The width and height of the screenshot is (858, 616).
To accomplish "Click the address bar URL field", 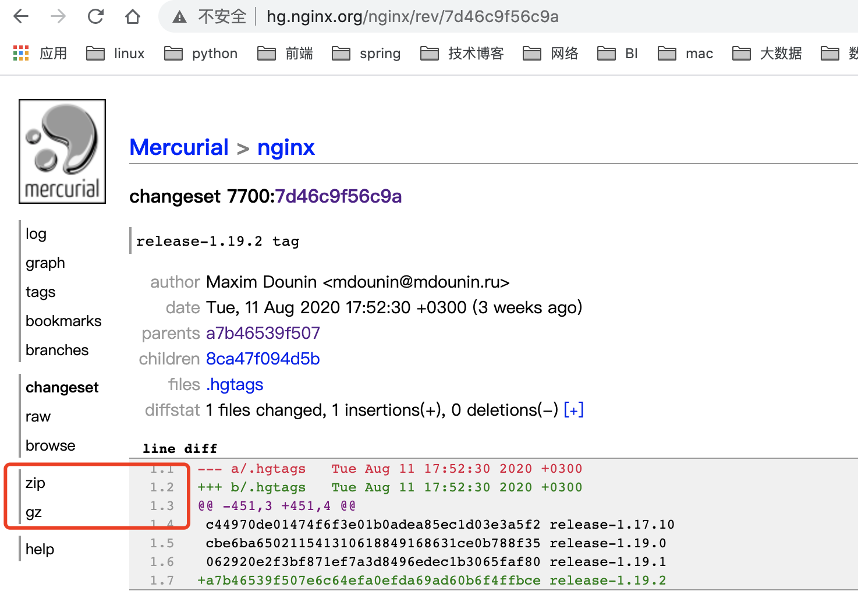I will point(412,16).
